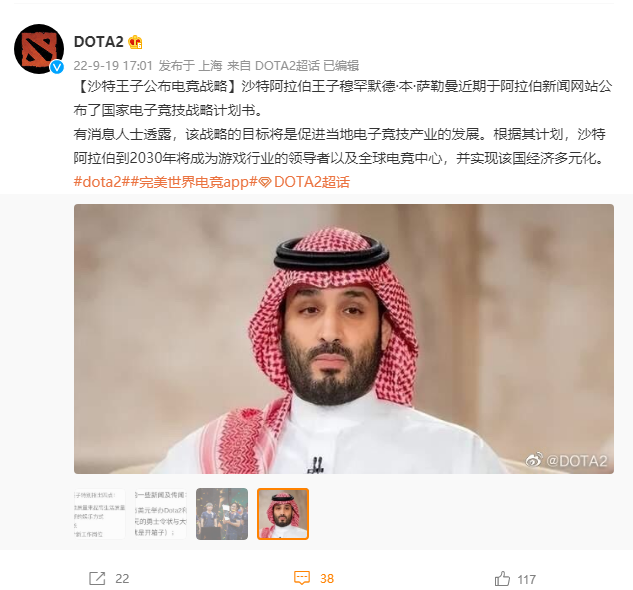Viewport: 633px width, 590px height.
Task: Click the gold crown membership icon
Action: (x=135, y=42)
